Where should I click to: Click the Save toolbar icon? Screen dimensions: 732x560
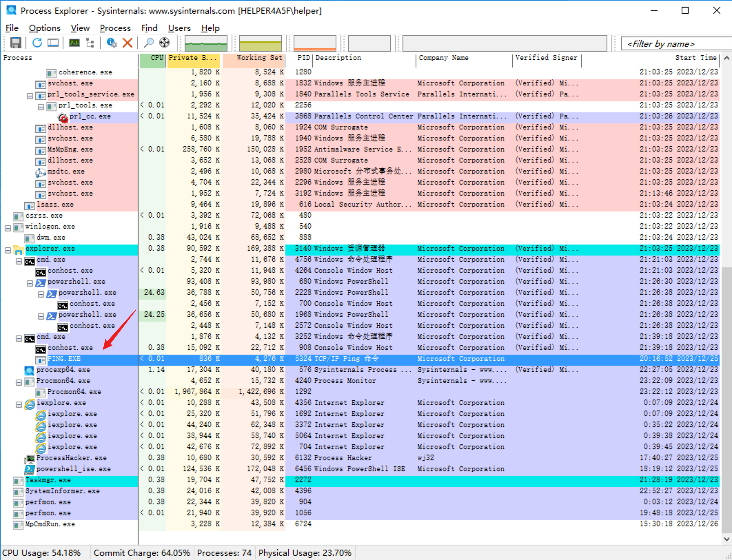(x=16, y=43)
